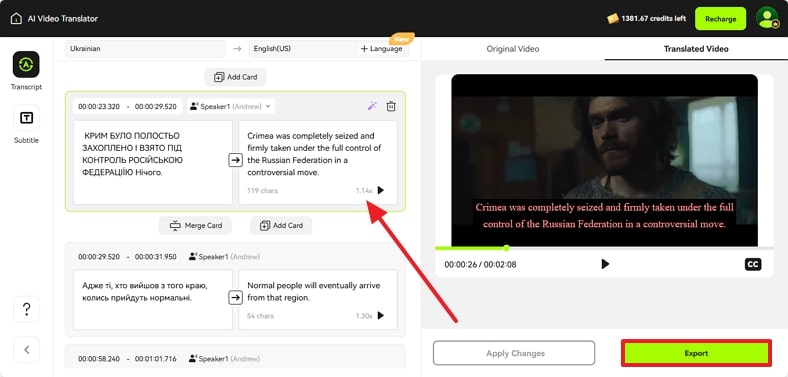Play the 'Normal people' translation audio
The height and width of the screenshot is (377, 788).
[x=380, y=316]
